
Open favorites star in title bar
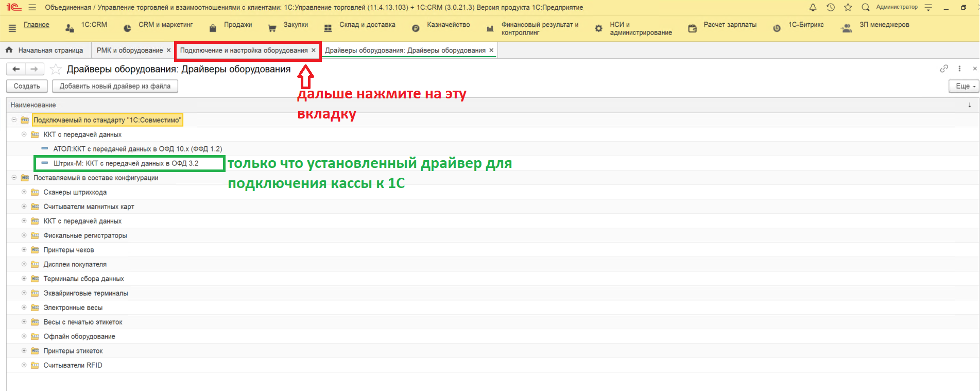click(x=848, y=7)
